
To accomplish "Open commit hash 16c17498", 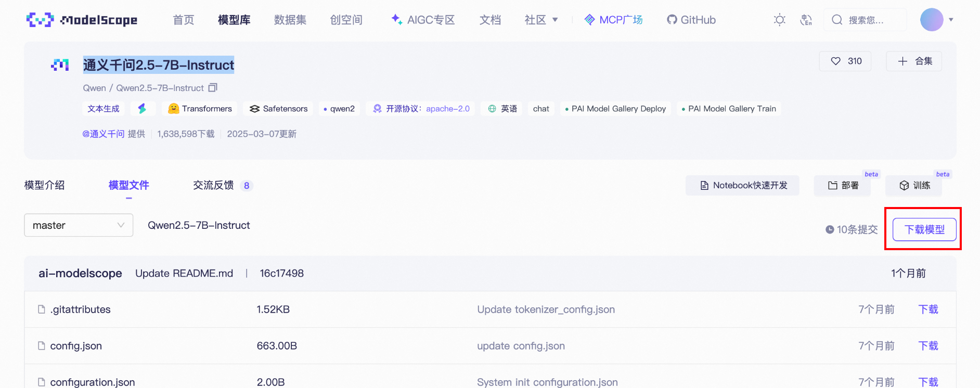I will click(x=281, y=273).
